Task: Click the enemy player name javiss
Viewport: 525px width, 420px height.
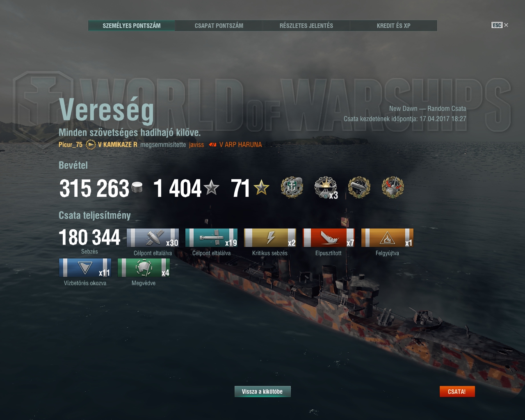Action: (196, 144)
